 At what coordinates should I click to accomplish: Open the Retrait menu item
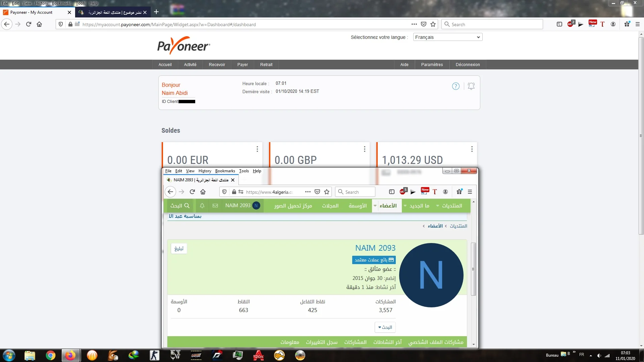[x=266, y=64]
